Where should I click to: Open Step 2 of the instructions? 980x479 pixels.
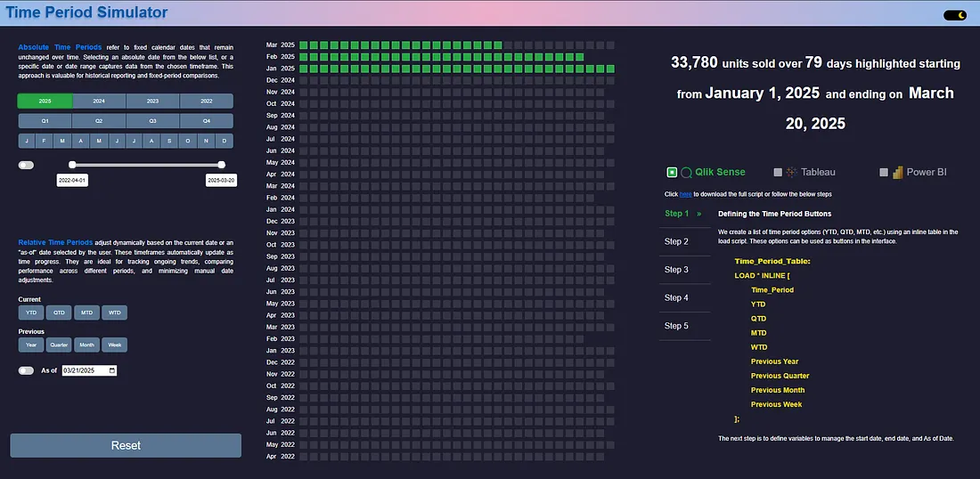pyautogui.click(x=676, y=241)
